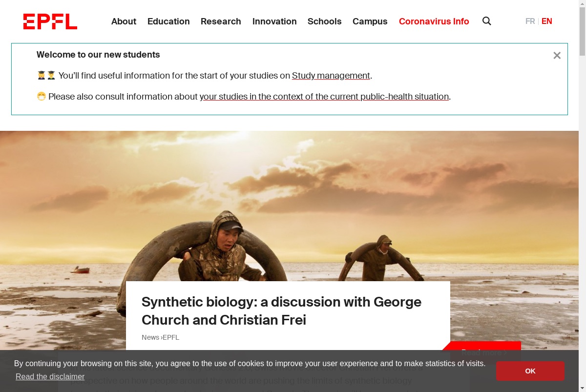
Task: Click the hero image of men carrying tusks
Action: point(289,205)
